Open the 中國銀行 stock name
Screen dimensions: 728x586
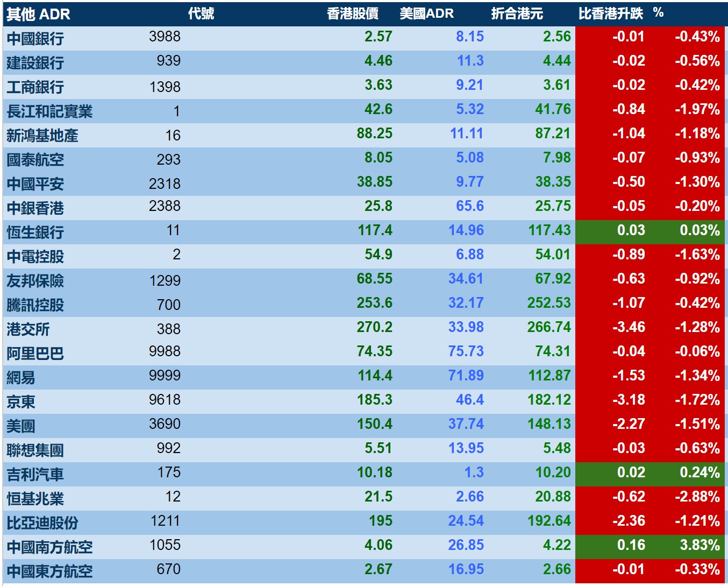[x=35, y=39]
